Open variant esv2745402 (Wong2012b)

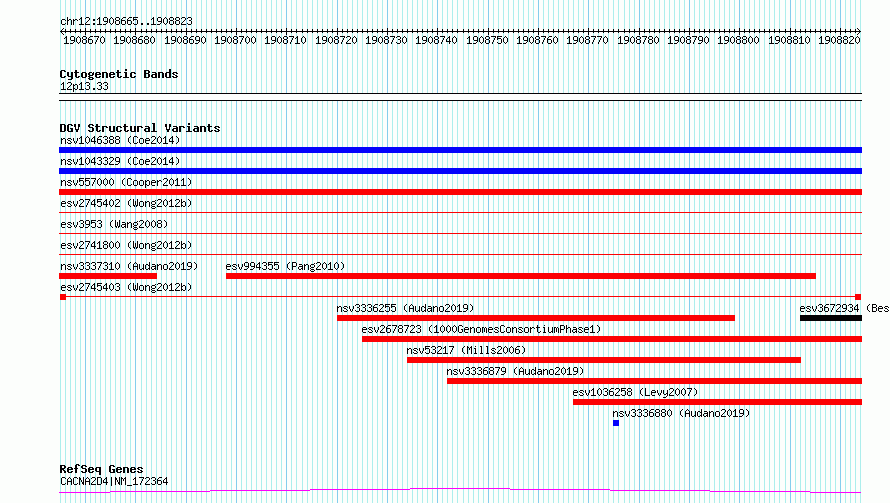pos(126,203)
